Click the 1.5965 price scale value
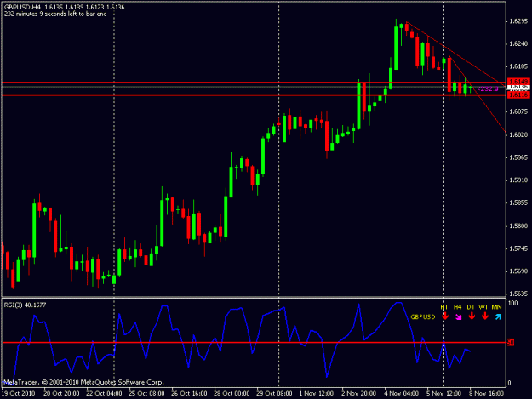 point(518,157)
